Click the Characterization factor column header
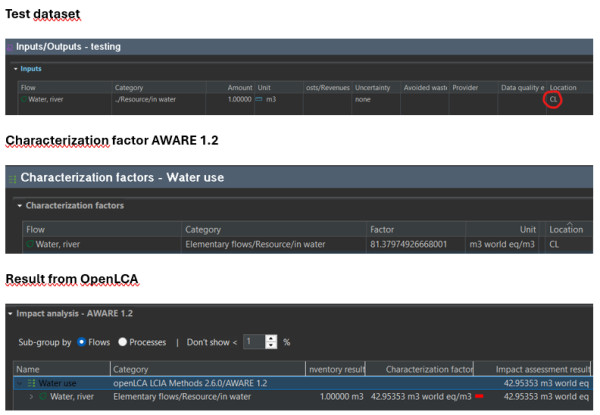The height and width of the screenshot is (415, 600). pos(429,369)
